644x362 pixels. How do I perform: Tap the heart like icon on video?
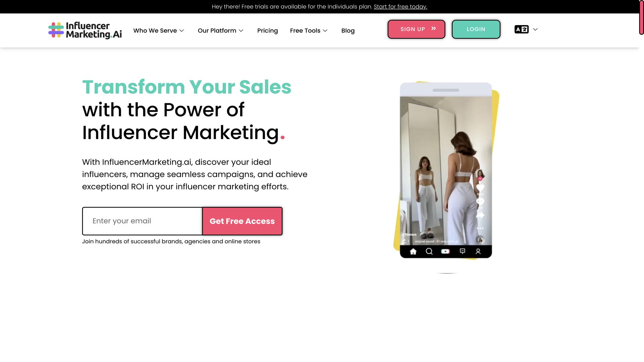(x=480, y=188)
